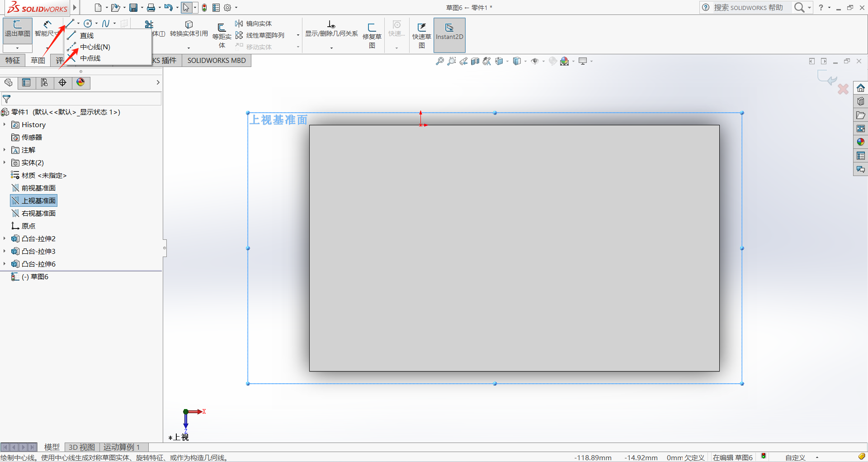Switch to the SOLIDWORKS MBD tab
The width and height of the screenshot is (868, 462).
pos(217,60)
